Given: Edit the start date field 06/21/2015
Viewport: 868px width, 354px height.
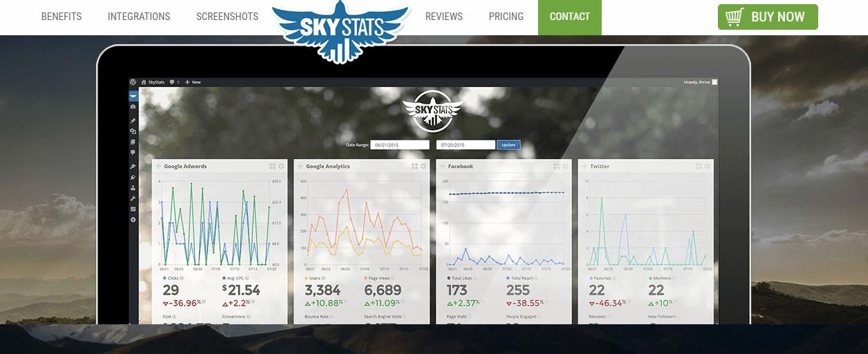Looking at the screenshot, I should [400, 145].
